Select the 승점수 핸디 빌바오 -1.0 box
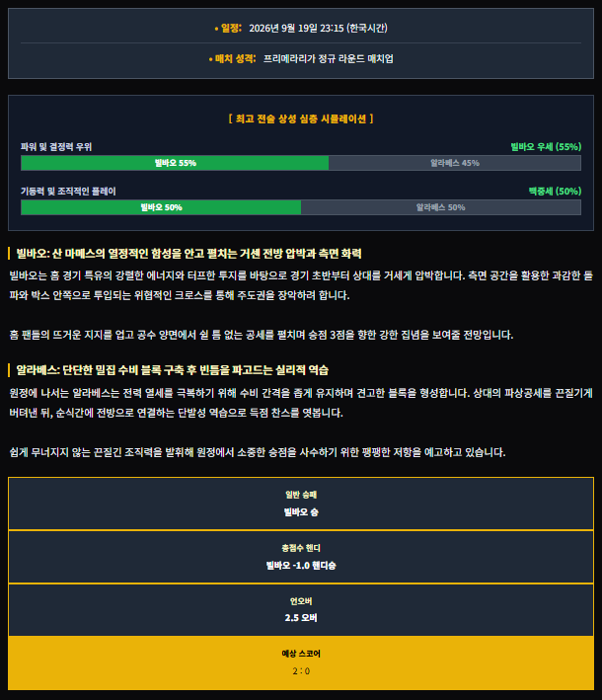The width and height of the screenshot is (602, 700). (x=301, y=557)
